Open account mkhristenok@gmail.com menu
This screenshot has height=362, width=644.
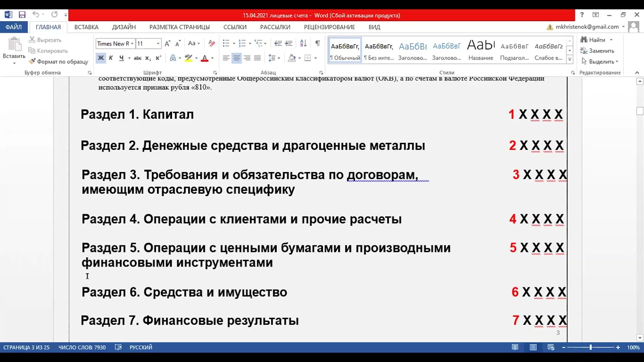click(x=590, y=27)
